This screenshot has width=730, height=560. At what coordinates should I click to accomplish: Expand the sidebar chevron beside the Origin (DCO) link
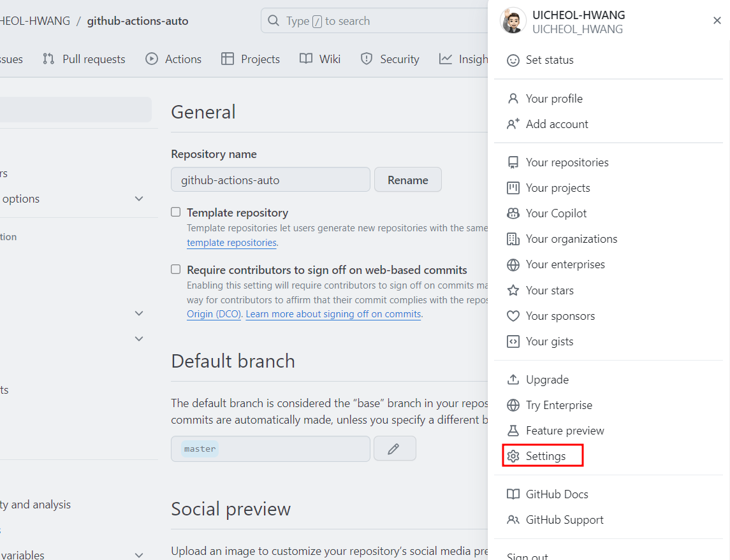point(139,313)
